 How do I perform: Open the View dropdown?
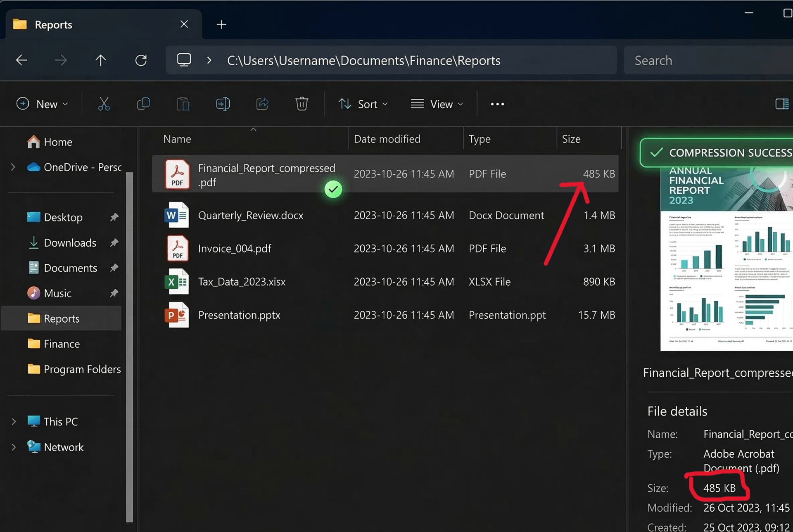click(437, 104)
